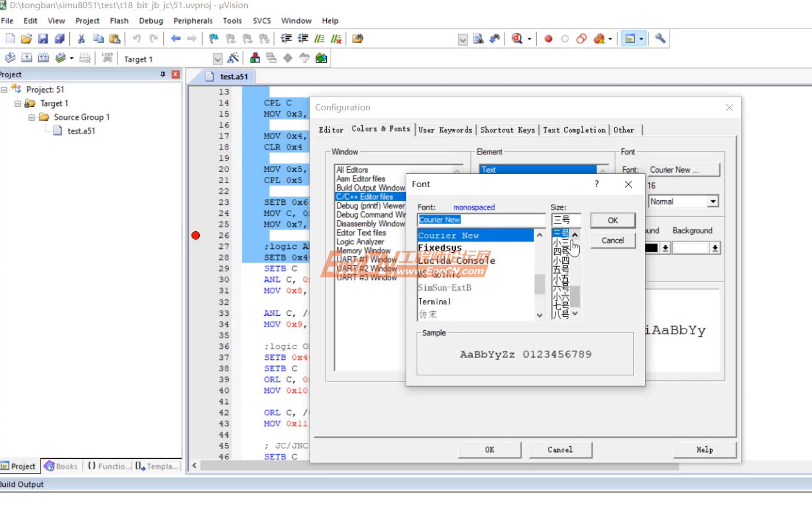Open the Normal font style dropdown
Image resolution: width=812 pixels, height=528 pixels.
[x=713, y=201]
